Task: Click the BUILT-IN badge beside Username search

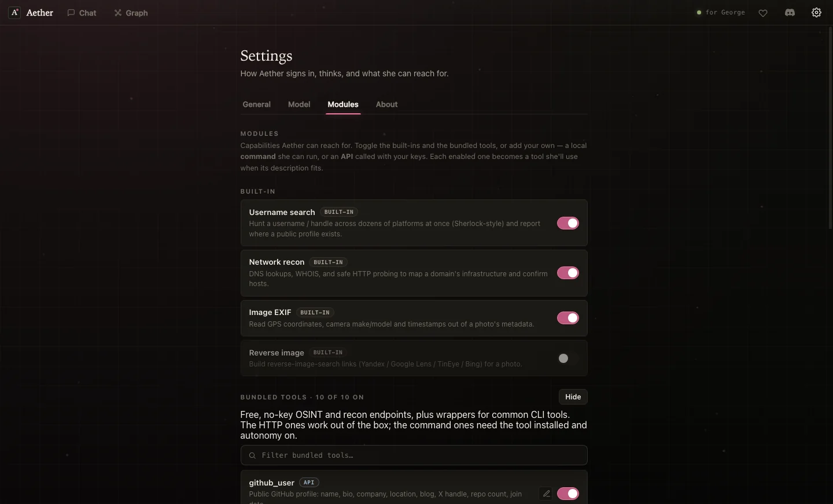Action: [x=339, y=212]
